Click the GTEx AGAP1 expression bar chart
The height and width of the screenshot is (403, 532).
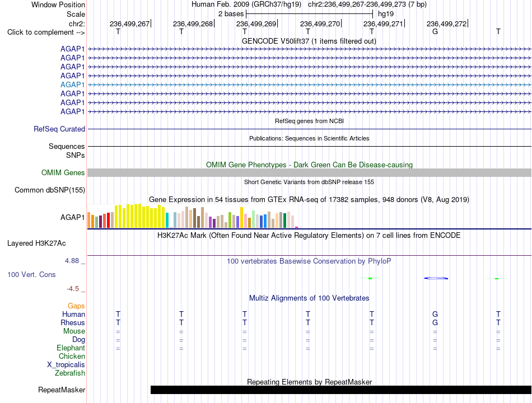193,216
